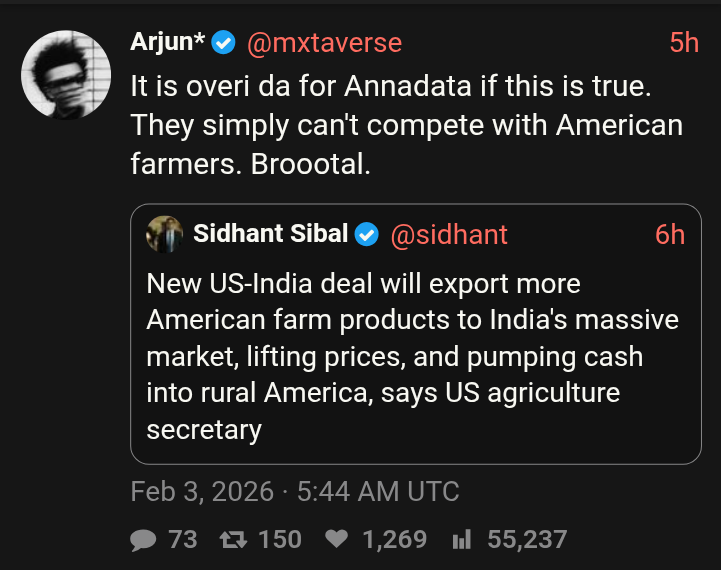Screen dimensions: 721x570
Task: Click the 55,237 views count
Action: 527,540
